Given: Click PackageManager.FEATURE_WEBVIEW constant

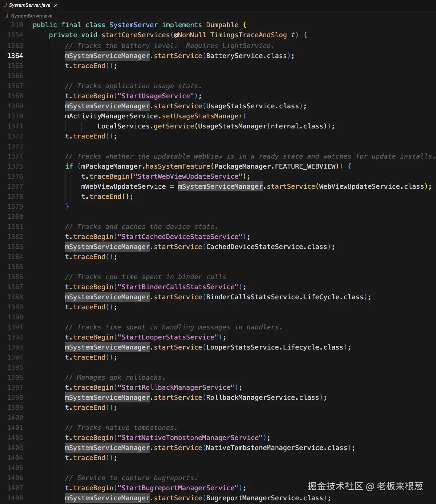Looking at the screenshot, I should tap(275, 166).
